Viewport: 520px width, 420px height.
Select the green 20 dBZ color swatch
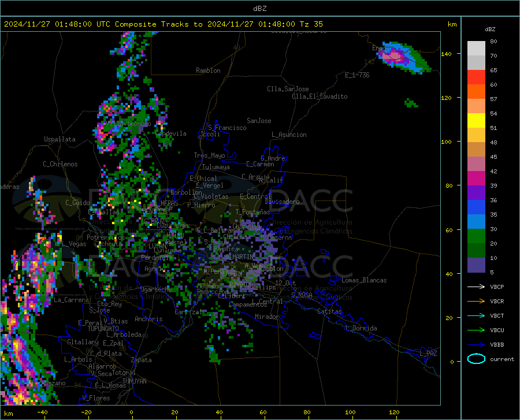pyautogui.click(x=476, y=236)
